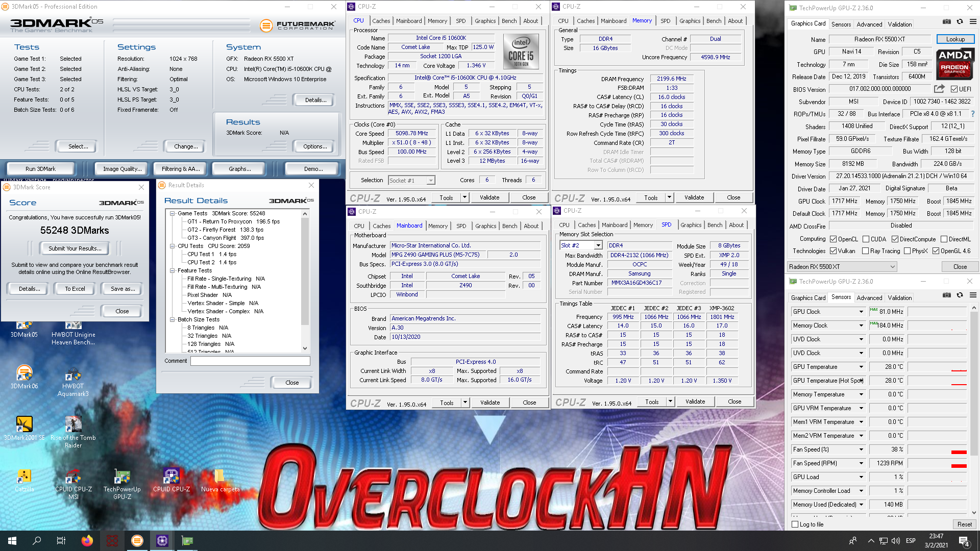Click the Result Details vertical scrollbar
This screenshot has width=980, height=551.
(x=305, y=281)
